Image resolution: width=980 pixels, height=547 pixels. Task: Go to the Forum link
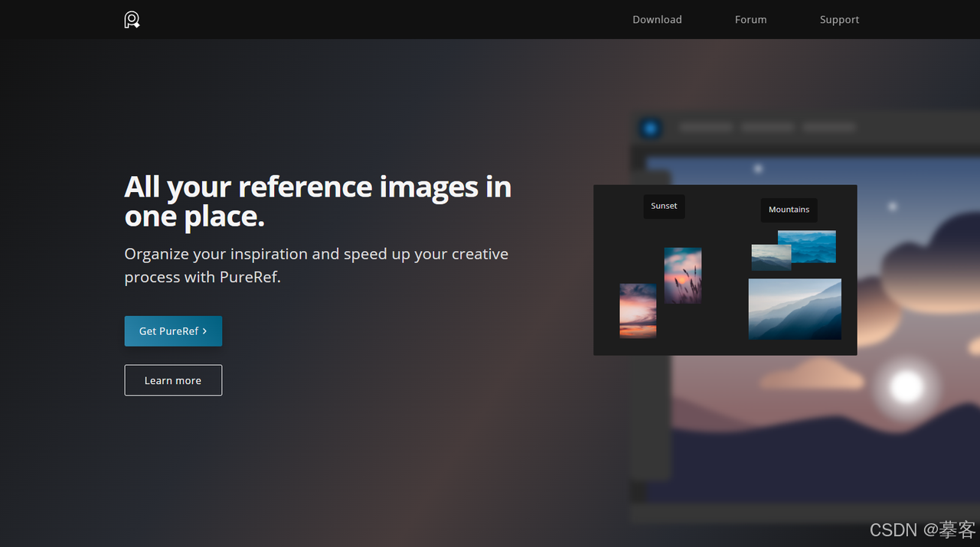click(750, 20)
